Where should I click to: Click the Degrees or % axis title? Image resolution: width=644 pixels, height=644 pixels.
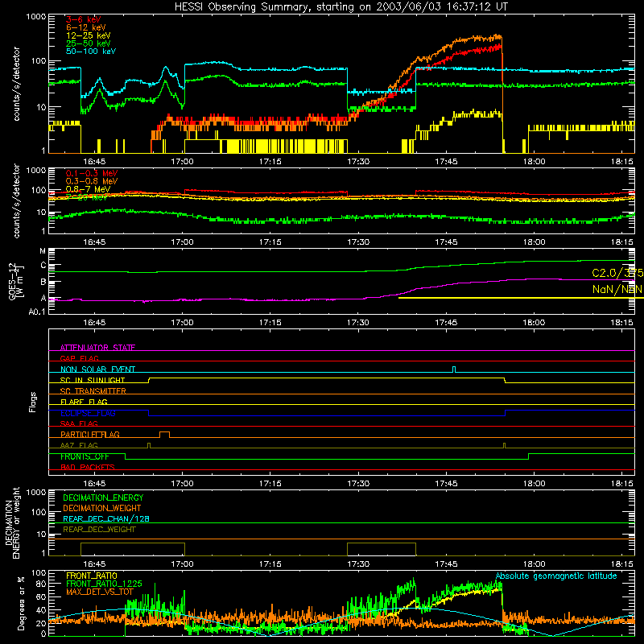tap(21, 603)
